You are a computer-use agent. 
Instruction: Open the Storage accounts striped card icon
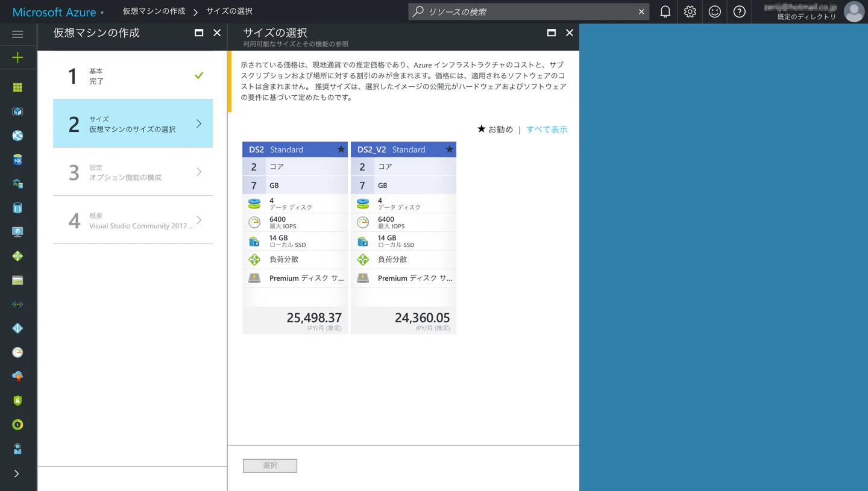point(17,280)
